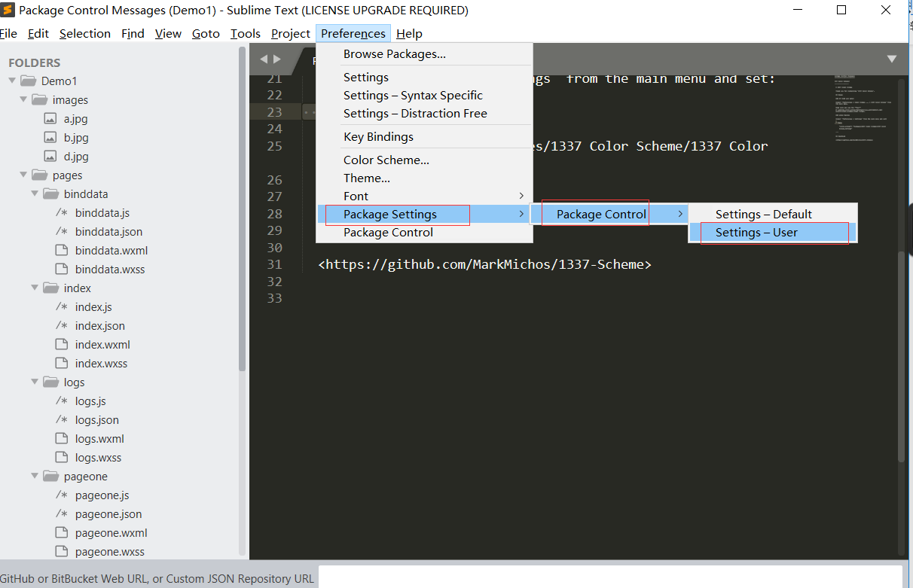Click the sidebar vertical scrollbar
The image size is (913, 588).
tap(242, 209)
